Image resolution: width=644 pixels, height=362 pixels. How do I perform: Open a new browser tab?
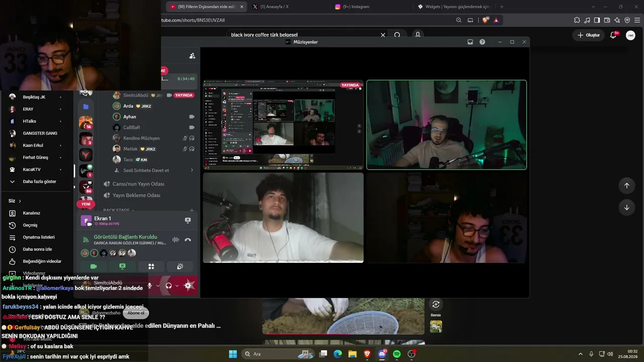tap(502, 7)
